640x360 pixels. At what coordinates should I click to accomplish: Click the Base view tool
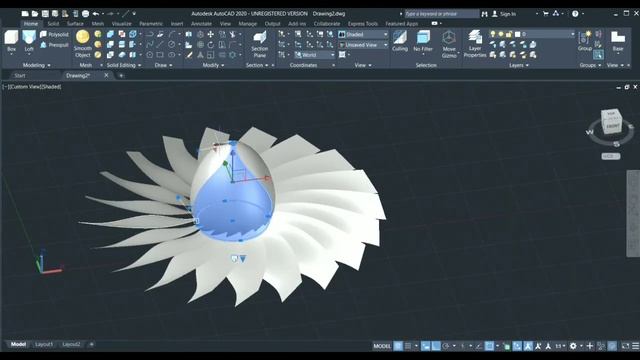618,41
